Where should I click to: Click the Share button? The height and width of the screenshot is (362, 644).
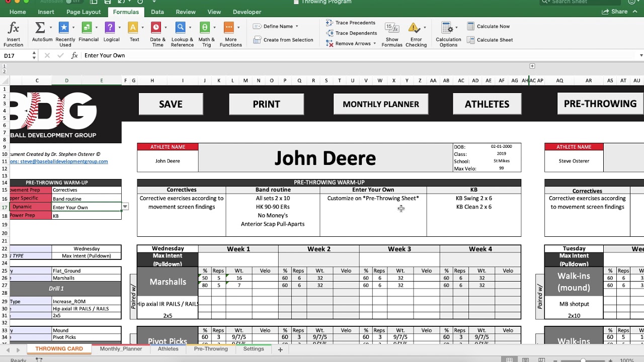(614, 12)
